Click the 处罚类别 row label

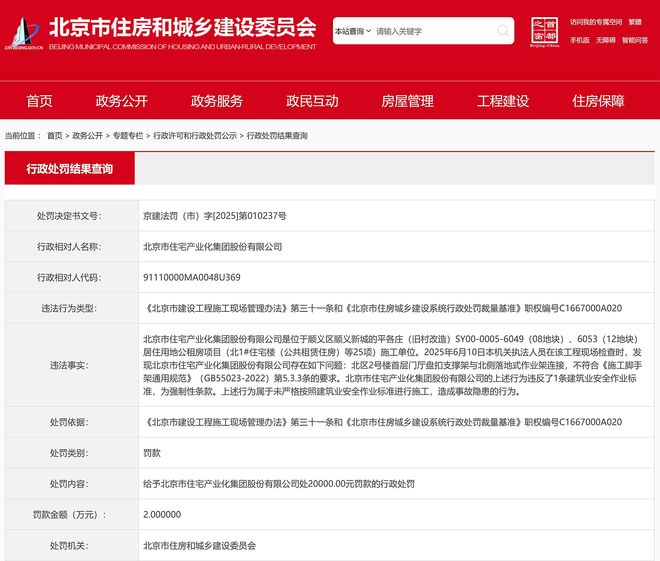[69, 453]
